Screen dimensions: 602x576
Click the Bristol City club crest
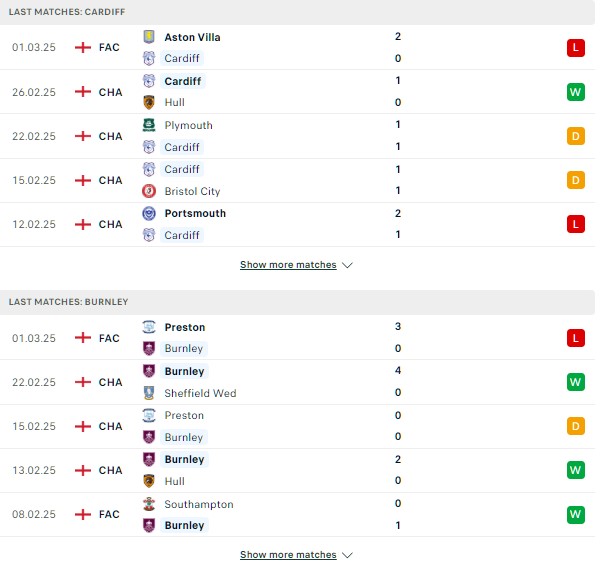149,191
